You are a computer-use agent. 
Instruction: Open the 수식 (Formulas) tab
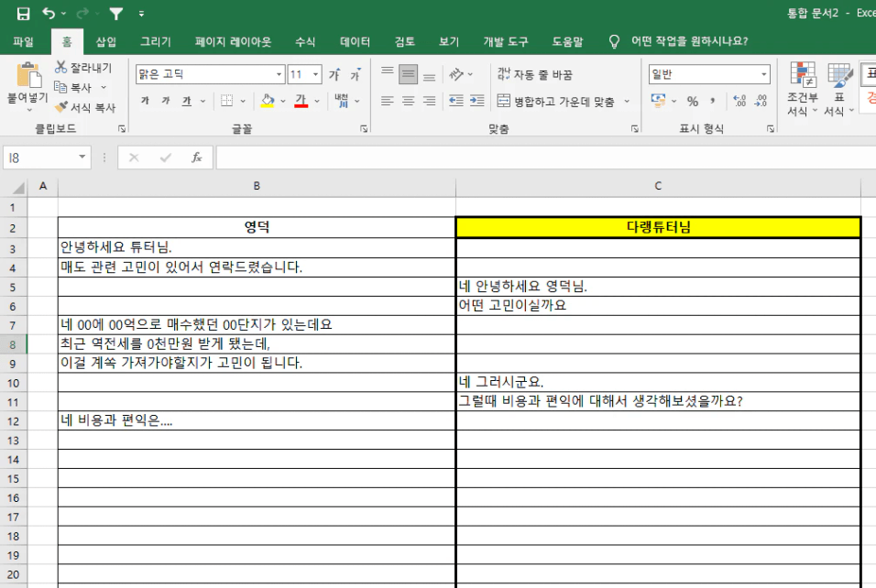tap(305, 41)
